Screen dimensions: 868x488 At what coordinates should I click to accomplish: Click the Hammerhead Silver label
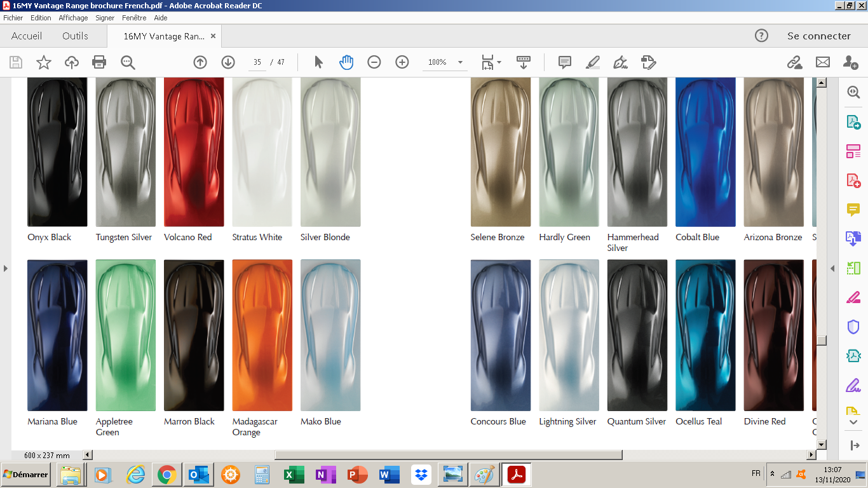point(633,243)
